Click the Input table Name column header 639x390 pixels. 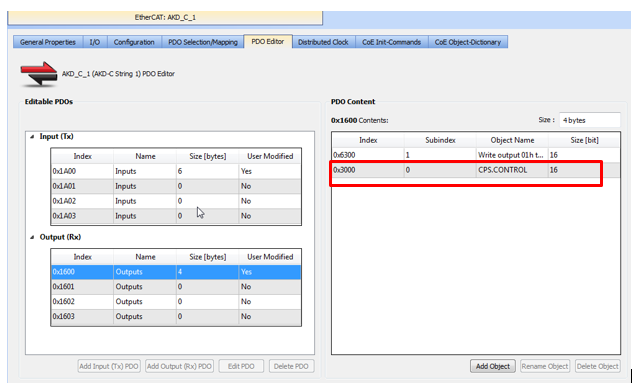145,156
